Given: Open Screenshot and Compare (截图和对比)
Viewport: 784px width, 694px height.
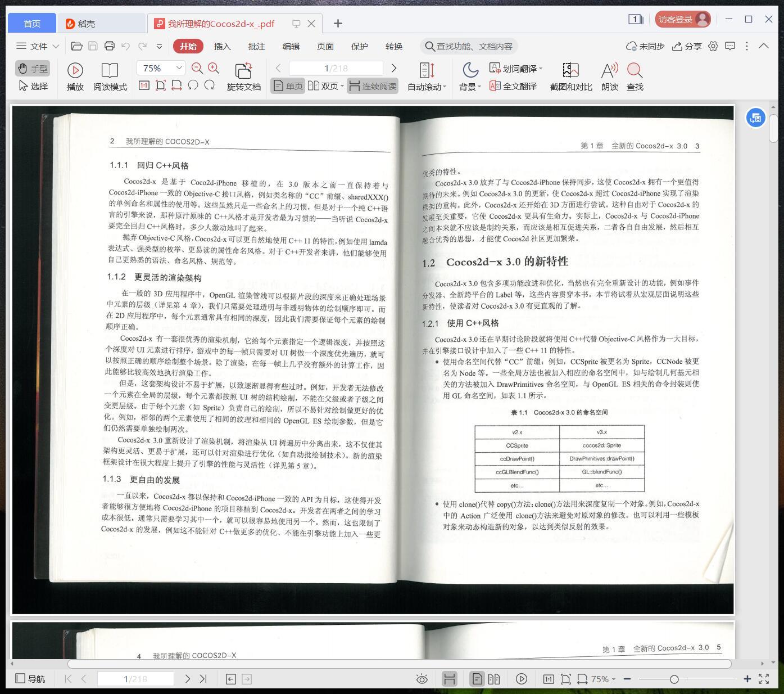Looking at the screenshot, I should tap(570, 77).
